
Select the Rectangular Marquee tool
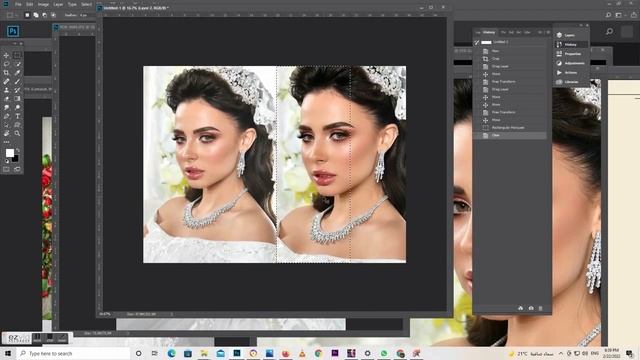click(x=17, y=56)
